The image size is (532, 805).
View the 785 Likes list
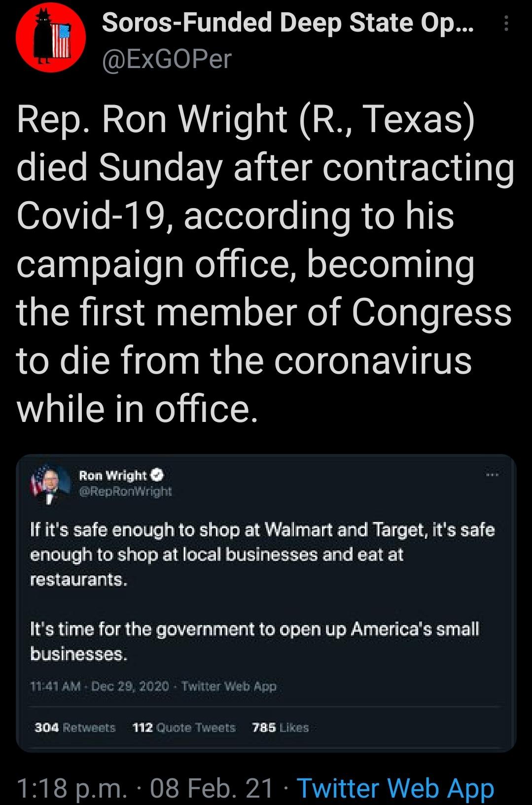coord(280,728)
